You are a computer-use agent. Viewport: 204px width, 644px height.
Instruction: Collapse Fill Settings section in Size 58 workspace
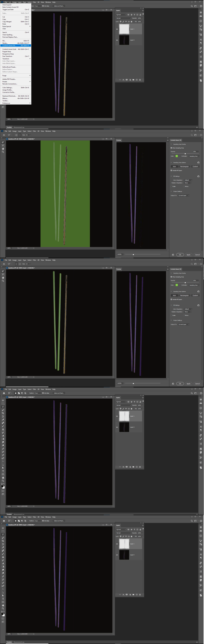171,176
